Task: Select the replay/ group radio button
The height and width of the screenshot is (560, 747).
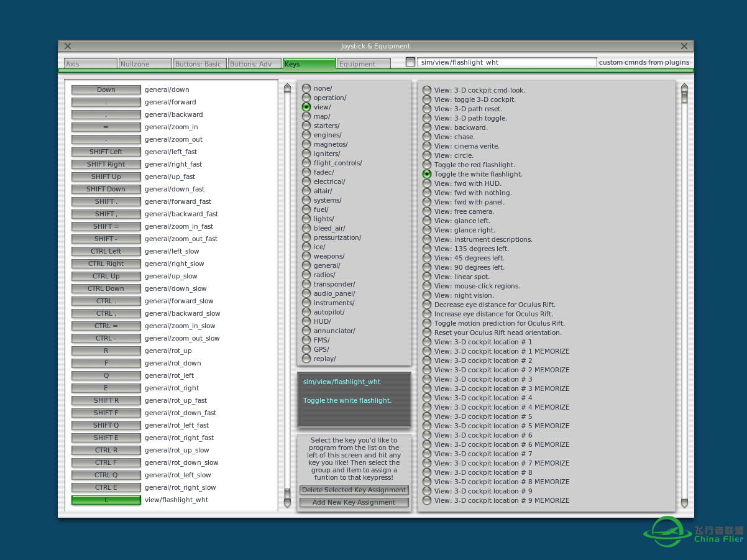Action: [x=306, y=359]
